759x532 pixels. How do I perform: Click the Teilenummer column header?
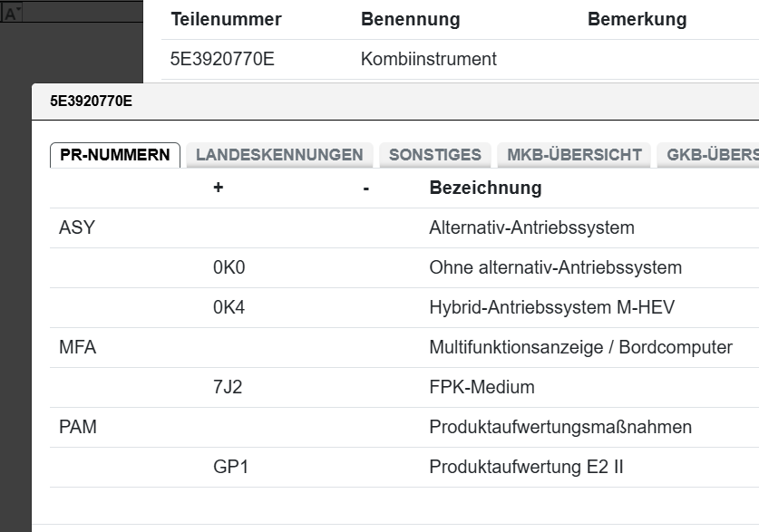[x=226, y=19]
